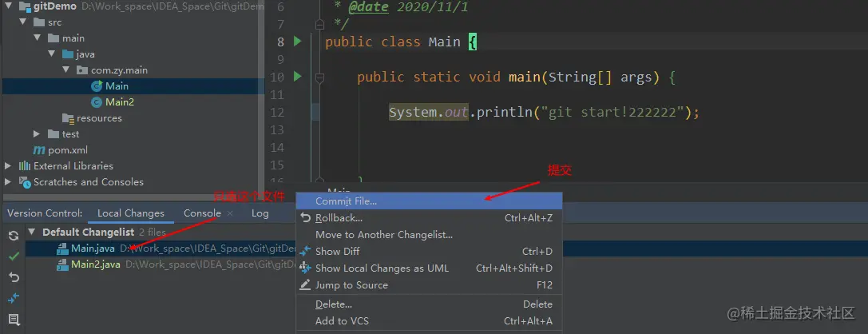Switch to the Local Changes tab
The width and height of the screenshot is (868, 334).
[x=131, y=213]
